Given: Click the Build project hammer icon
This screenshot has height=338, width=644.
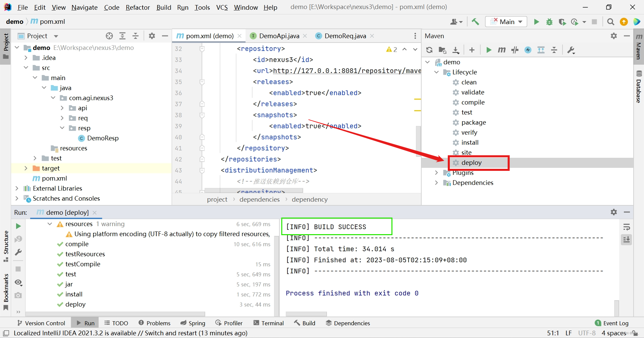Looking at the screenshot, I should pos(475,22).
